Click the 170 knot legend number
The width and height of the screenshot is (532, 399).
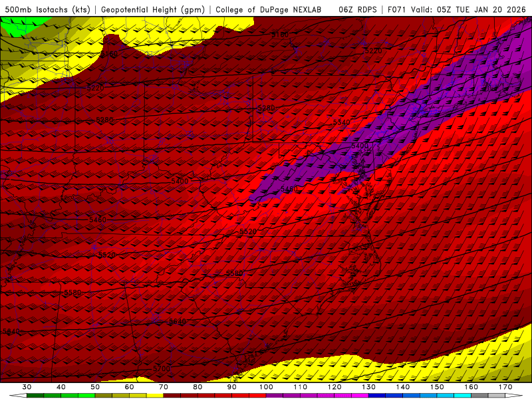(x=505, y=387)
